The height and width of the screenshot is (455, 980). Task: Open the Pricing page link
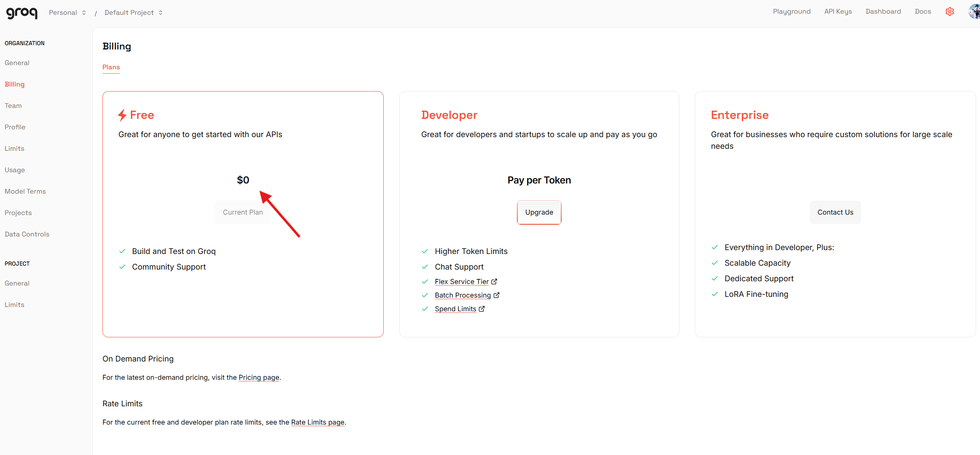(x=259, y=377)
